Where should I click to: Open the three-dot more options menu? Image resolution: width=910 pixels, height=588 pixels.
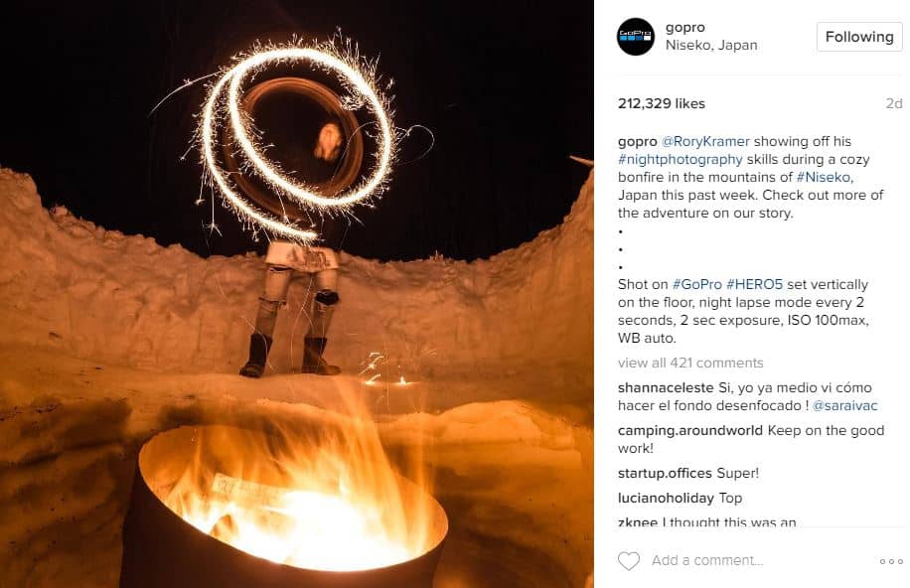891,561
